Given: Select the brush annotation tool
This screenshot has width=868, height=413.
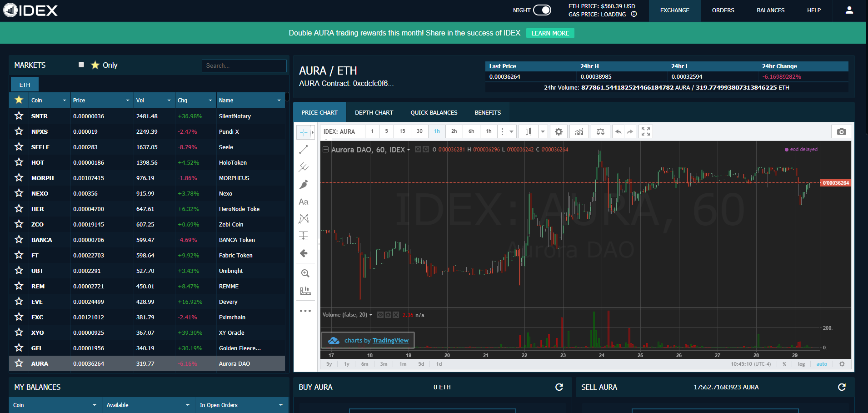Looking at the screenshot, I should tap(304, 184).
